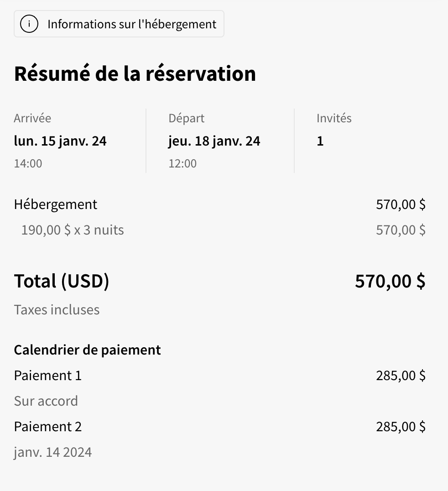Click the Arrivée label
This screenshot has width=448, height=491.
32,118
